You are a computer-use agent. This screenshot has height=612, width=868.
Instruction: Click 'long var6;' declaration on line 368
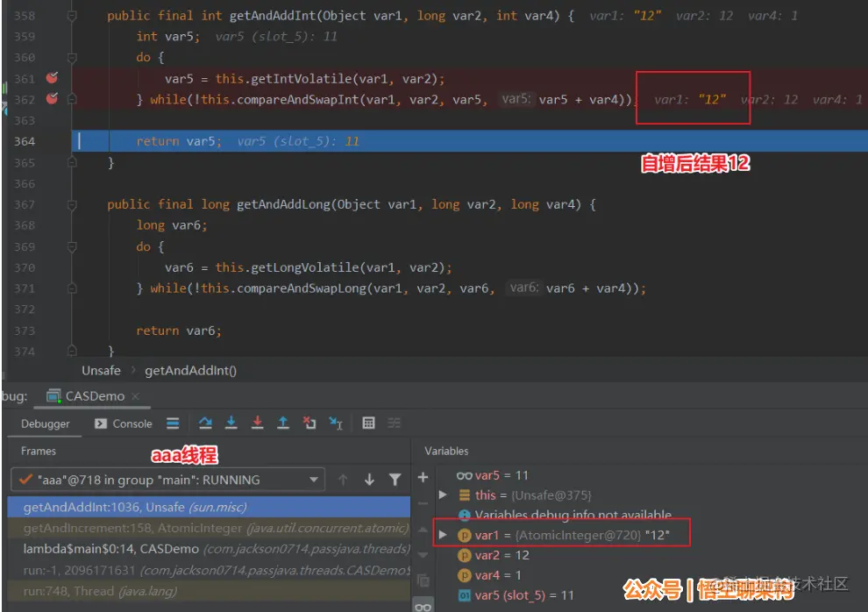pyautogui.click(x=172, y=225)
